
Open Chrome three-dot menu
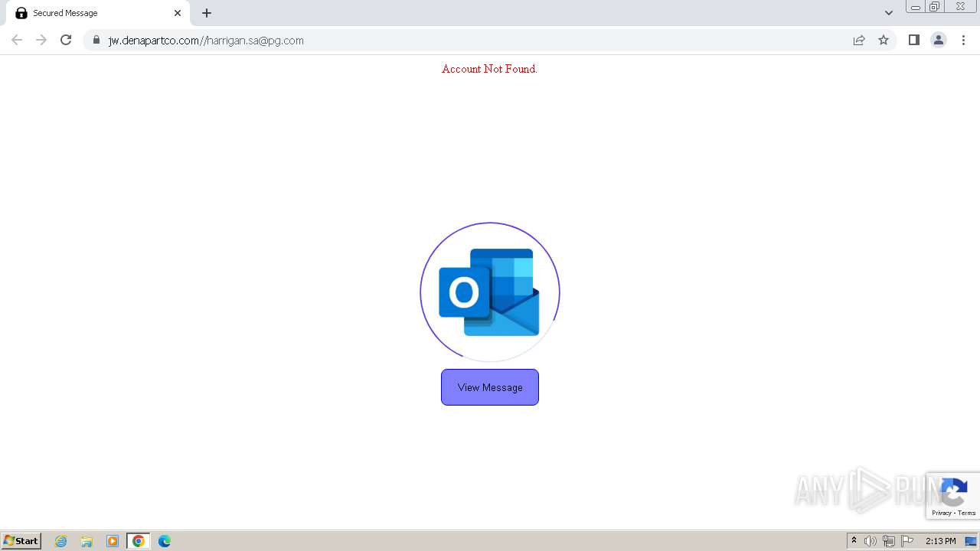963,40
